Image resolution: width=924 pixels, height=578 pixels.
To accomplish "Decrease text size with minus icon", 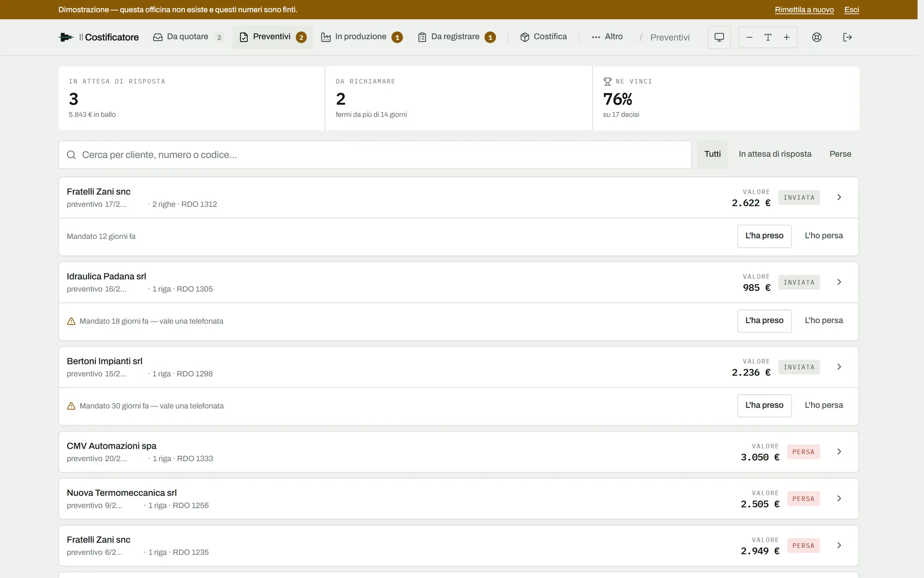I will (x=749, y=37).
